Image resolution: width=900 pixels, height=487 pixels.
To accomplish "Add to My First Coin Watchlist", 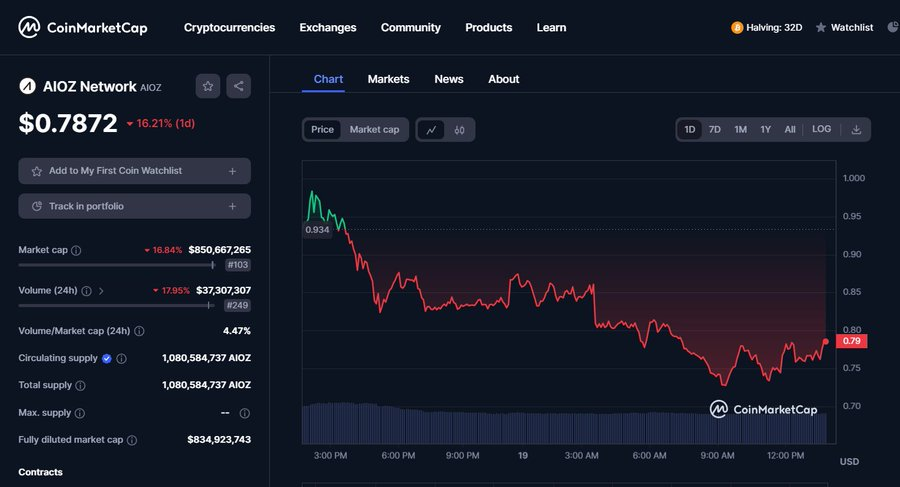I will [x=134, y=171].
